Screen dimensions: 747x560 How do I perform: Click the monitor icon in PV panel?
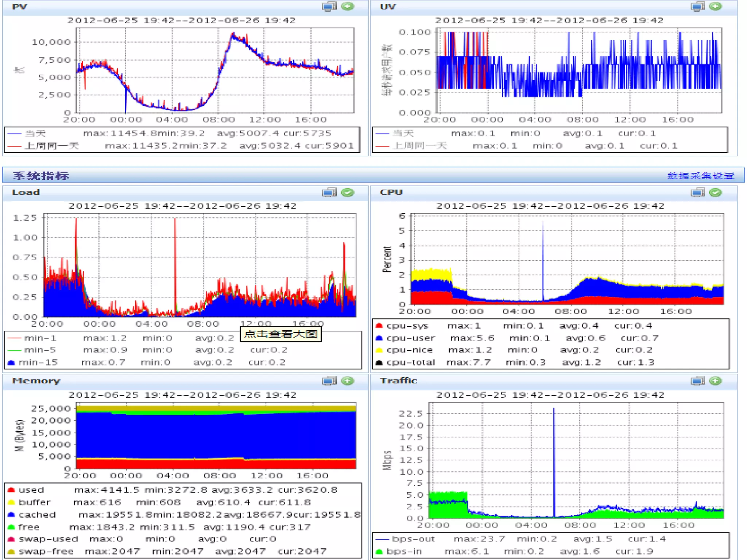point(329,7)
